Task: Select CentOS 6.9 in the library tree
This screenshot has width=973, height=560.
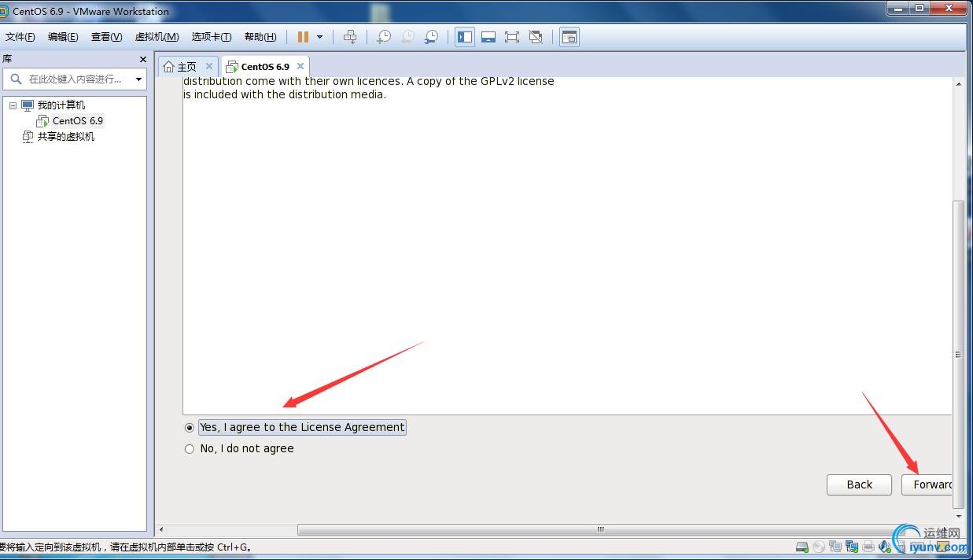Action: coord(78,121)
